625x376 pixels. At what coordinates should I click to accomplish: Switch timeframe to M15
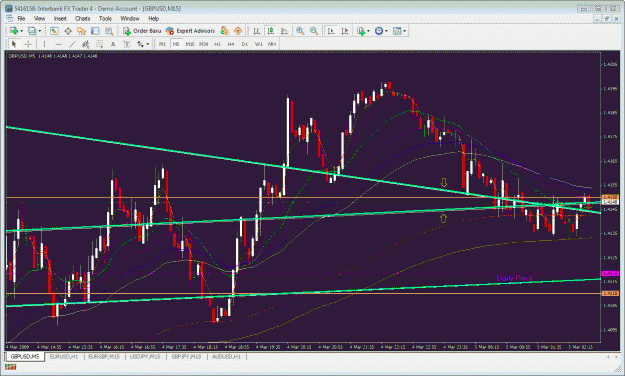coord(190,44)
